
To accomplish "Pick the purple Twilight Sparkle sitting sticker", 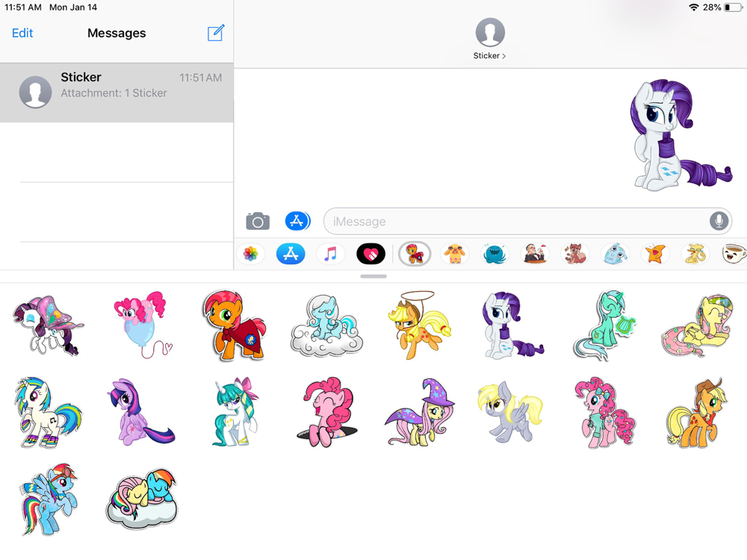I will click(141, 412).
